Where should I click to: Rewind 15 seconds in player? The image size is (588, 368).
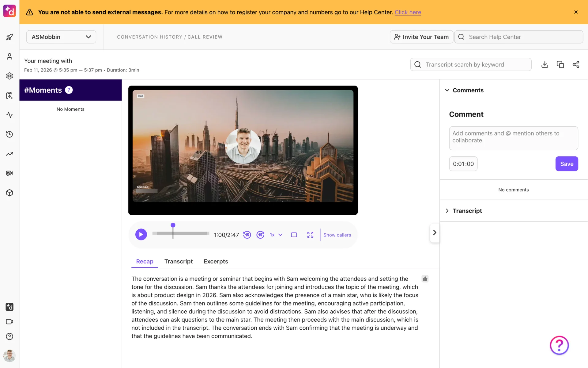(247, 235)
